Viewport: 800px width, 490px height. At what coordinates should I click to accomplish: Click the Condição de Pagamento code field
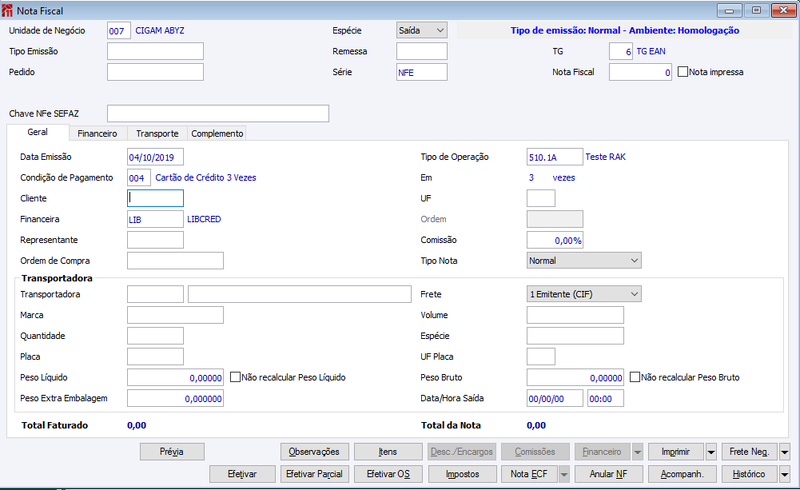(x=139, y=178)
